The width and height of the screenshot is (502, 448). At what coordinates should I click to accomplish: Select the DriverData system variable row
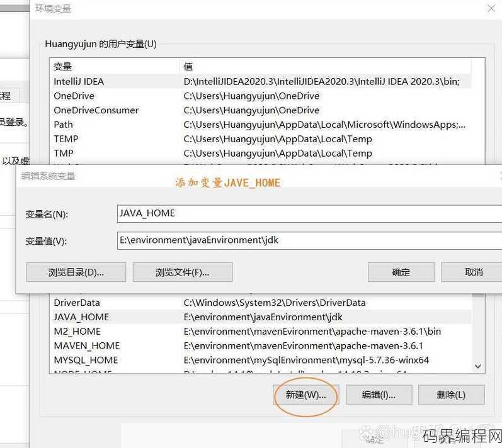(x=260, y=303)
